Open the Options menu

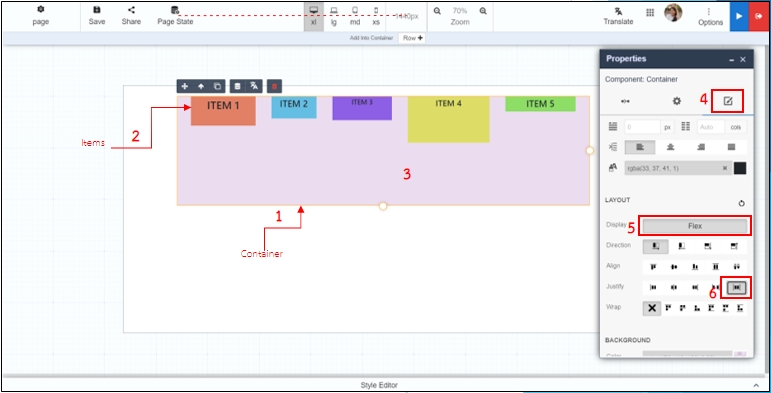point(710,17)
